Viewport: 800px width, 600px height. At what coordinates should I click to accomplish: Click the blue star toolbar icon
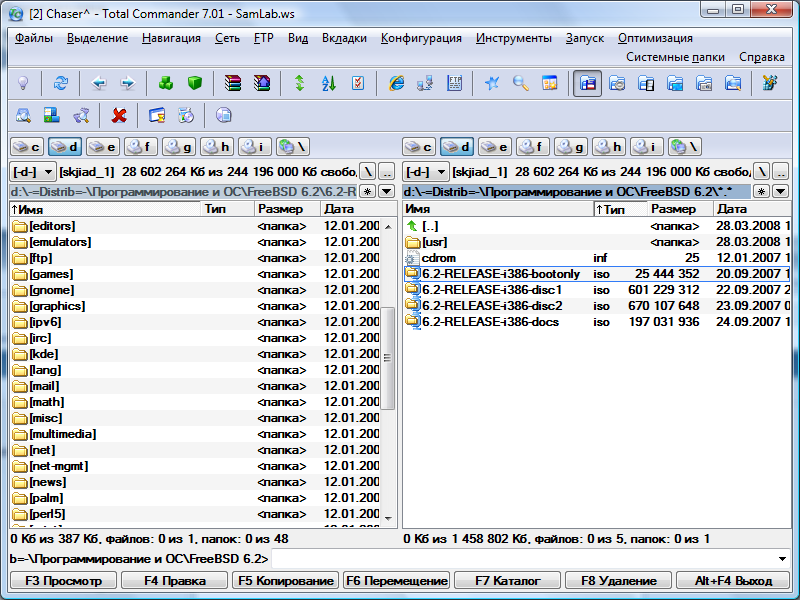pos(492,83)
